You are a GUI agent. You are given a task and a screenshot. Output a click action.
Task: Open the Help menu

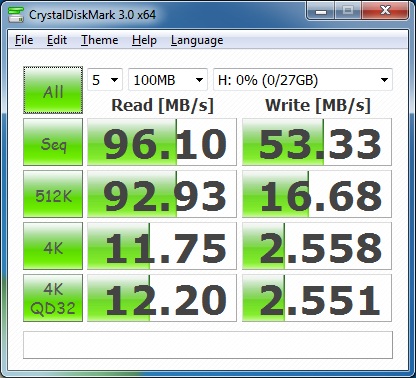click(x=144, y=40)
